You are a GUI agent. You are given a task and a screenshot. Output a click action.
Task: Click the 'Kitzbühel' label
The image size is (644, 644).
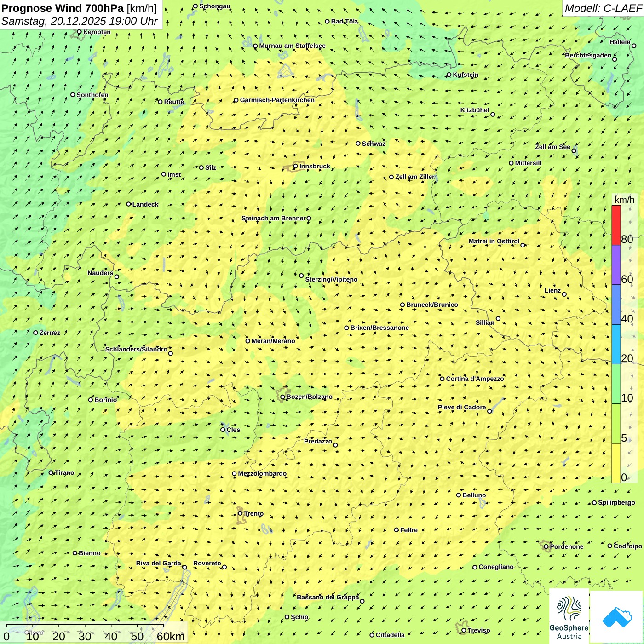[x=475, y=110]
